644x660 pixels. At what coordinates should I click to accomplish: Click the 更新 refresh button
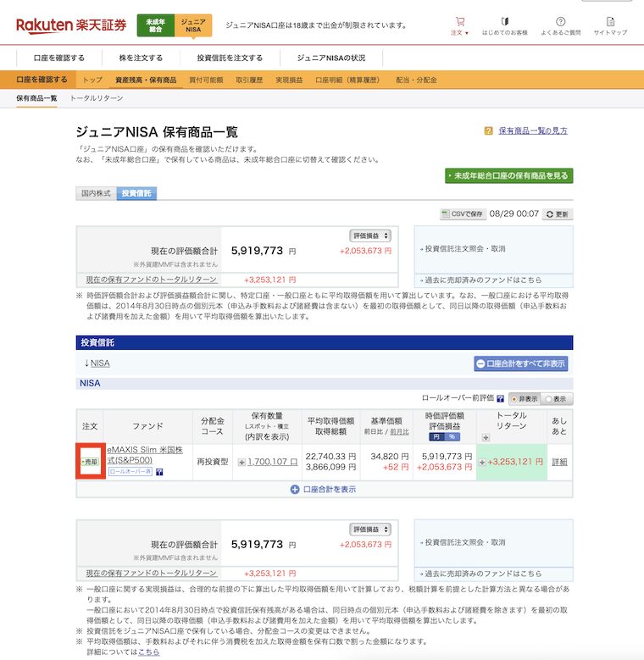point(558,214)
